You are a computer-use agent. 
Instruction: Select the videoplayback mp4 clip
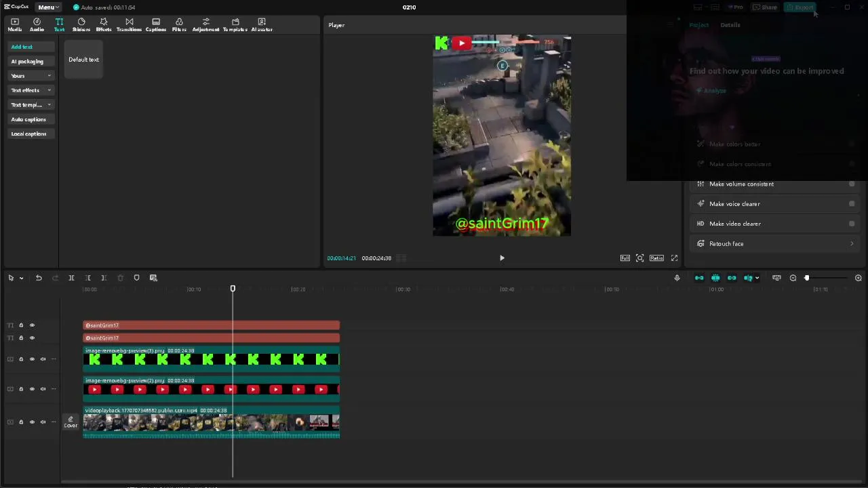[x=211, y=422]
